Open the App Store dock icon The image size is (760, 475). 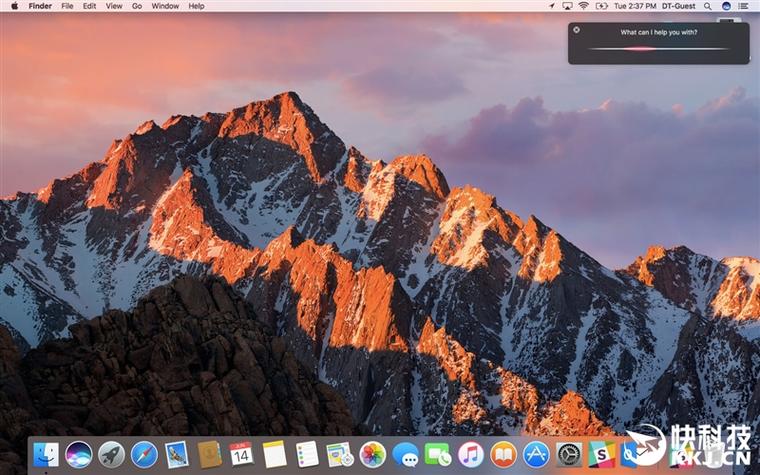coord(536,455)
